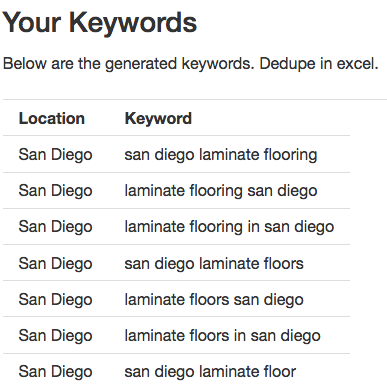Screen dimensions: 387x385
Task: Click the word 'excel' in the description
Action: [x=357, y=64]
